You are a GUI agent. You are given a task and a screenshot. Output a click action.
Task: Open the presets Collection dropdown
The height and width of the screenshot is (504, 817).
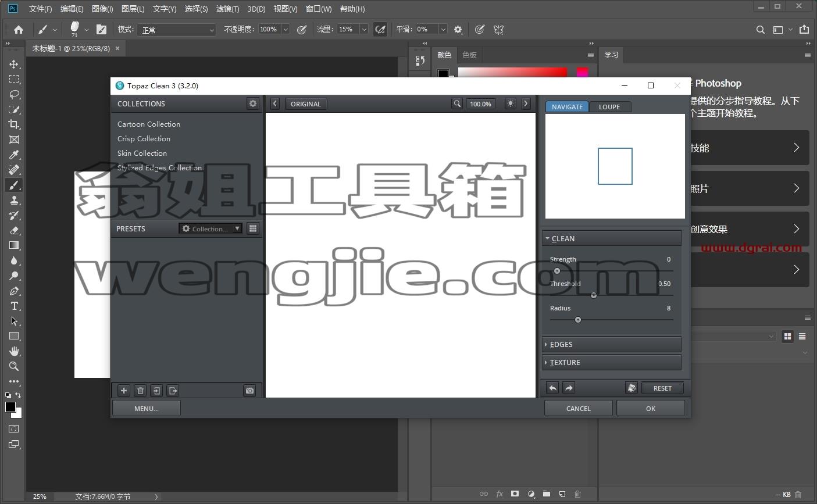click(211, 228)
